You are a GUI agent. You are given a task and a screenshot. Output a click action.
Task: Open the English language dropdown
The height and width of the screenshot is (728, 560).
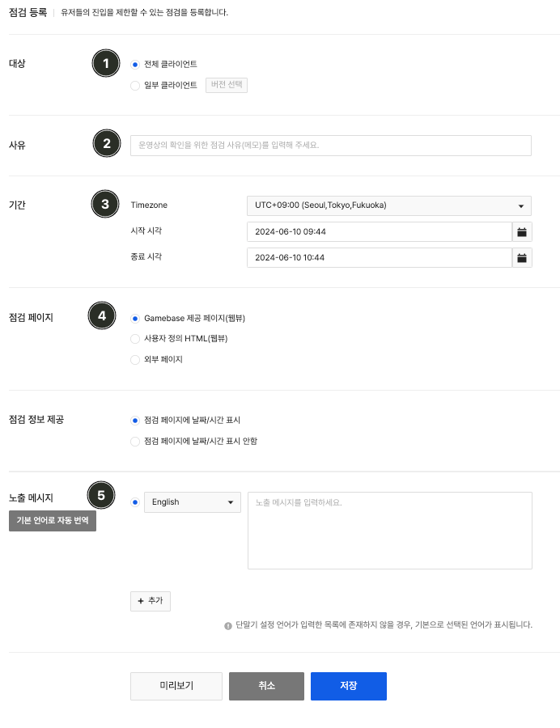point(193,502)
